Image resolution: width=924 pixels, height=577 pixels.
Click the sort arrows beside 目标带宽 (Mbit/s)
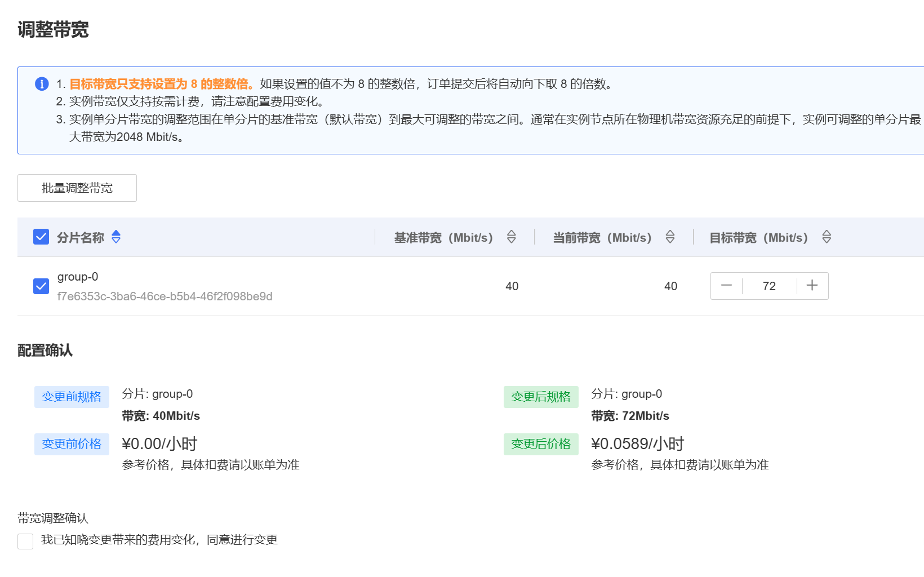[x=827, y=237]
